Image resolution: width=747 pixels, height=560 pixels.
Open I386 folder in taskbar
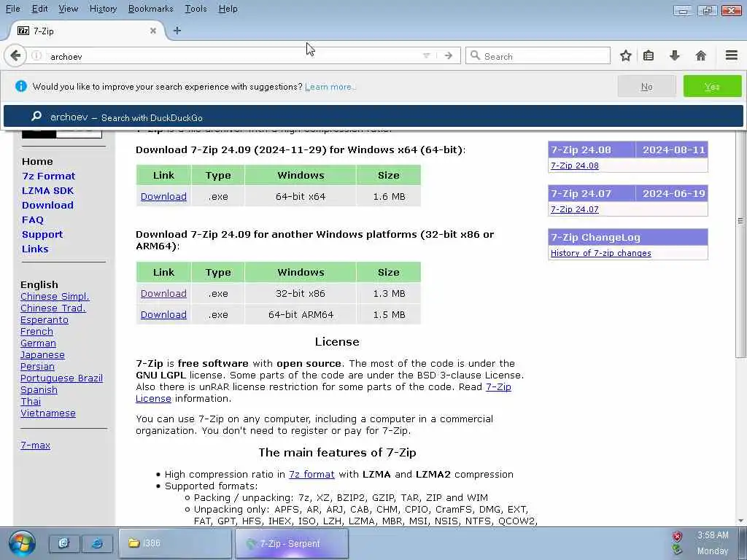click(175, 542)
